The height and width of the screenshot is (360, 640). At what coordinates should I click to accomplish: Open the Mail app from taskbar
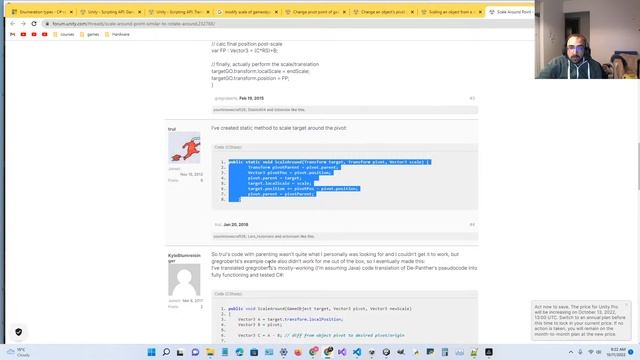click(x=269, y=352)
